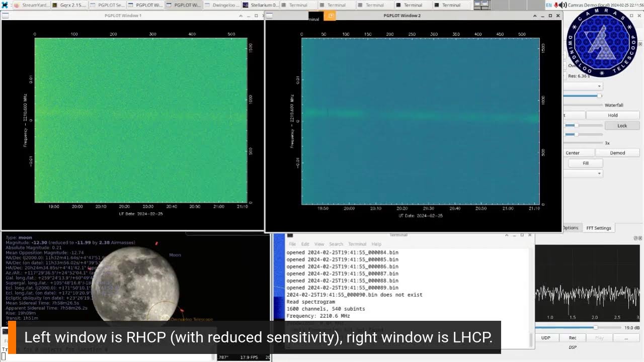Open the Edit menu in Terminal window
The image size is (644, 362).
click(x=305, y=244)
